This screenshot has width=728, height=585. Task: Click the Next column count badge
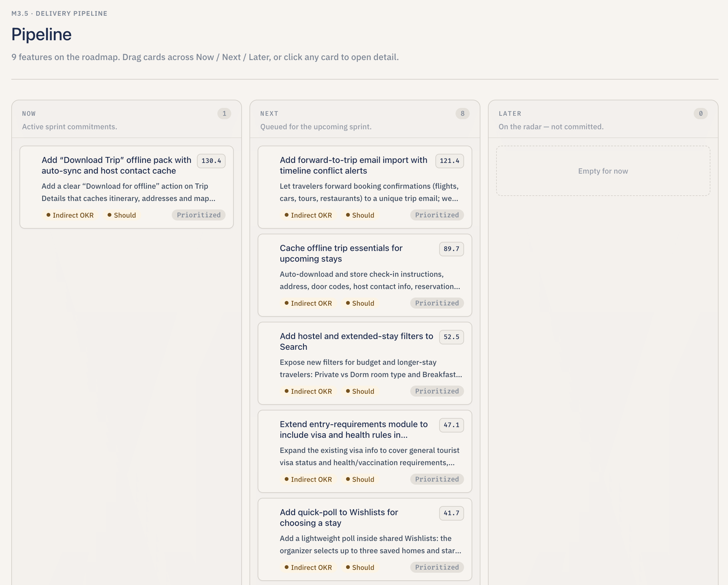tap(462, 114)
